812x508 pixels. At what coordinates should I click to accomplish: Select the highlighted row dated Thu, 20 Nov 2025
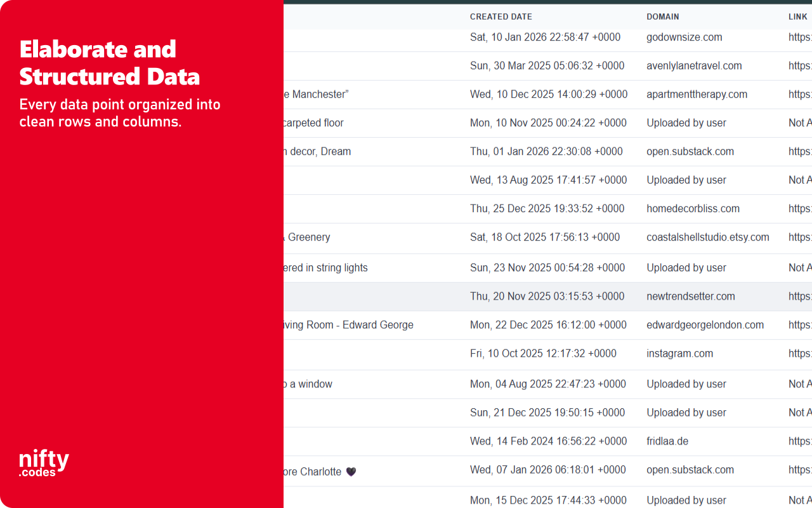pos(548,296)
